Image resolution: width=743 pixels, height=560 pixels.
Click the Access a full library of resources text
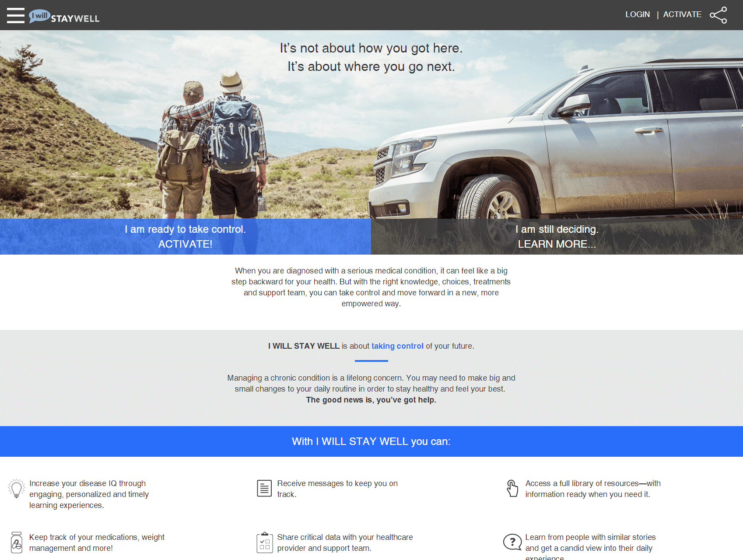pos(593,489)
